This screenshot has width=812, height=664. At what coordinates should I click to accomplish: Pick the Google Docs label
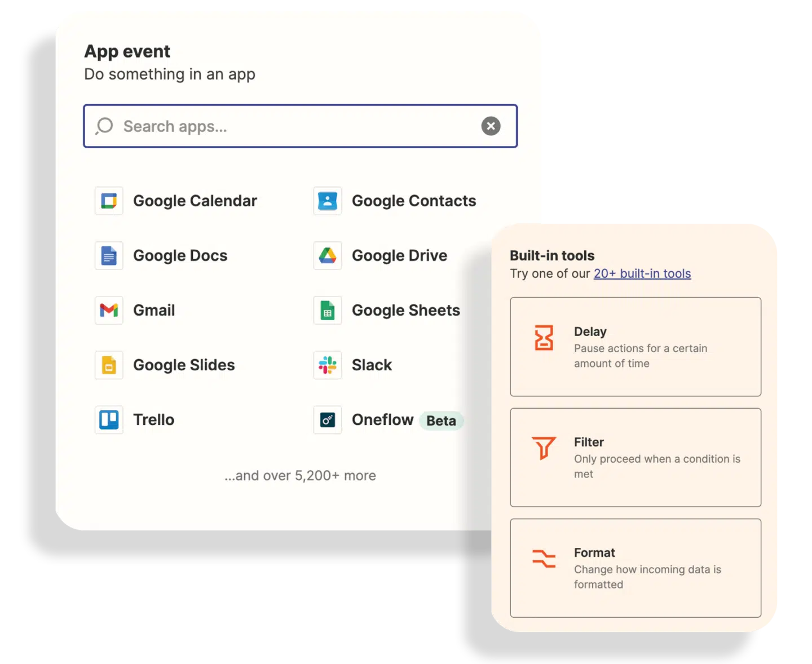tap(180, 256)
